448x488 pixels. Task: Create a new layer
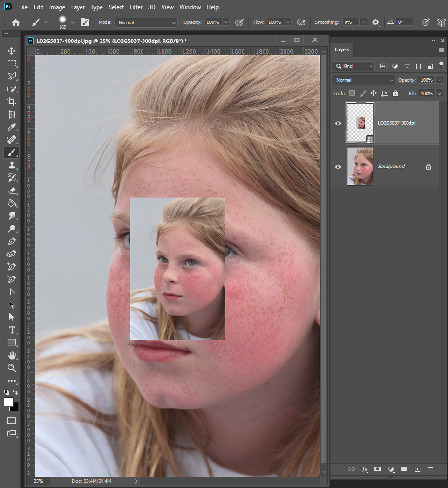(x=417, y=469)
